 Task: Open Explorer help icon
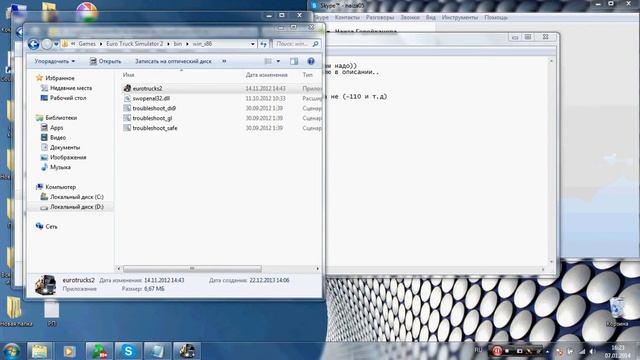coord(311,61)
